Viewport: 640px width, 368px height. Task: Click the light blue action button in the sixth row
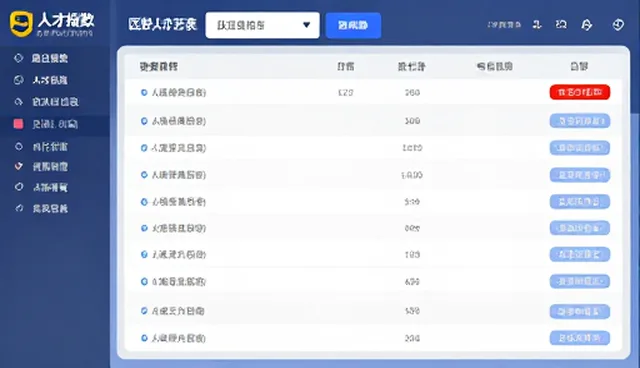point(580,228)
